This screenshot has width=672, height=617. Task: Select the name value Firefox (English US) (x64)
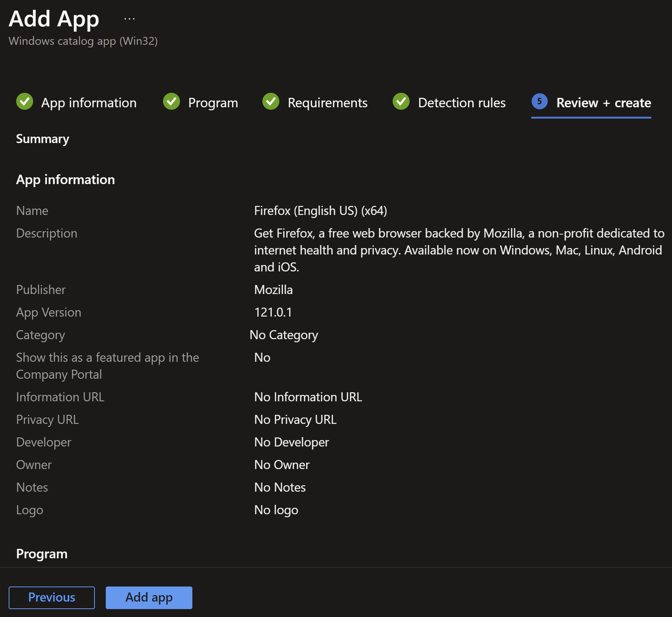point(321,210)
